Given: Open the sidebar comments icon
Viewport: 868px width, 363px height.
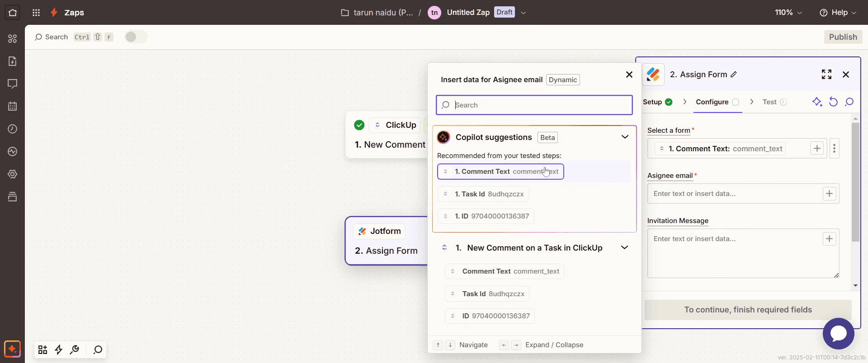Looking at the screenshot, I should coord(13,84).
